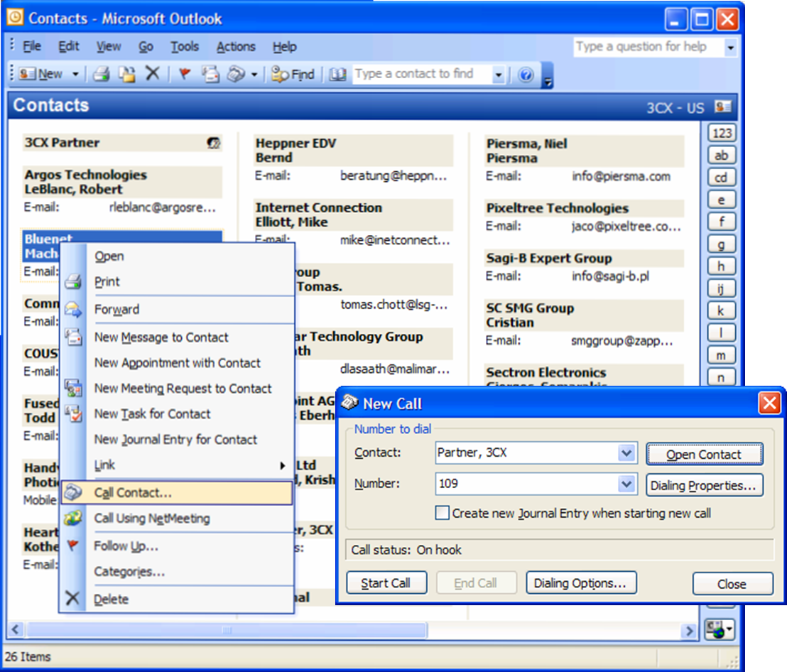Choose New Message to Contact
787x672 pixels.
click(177, 337)
